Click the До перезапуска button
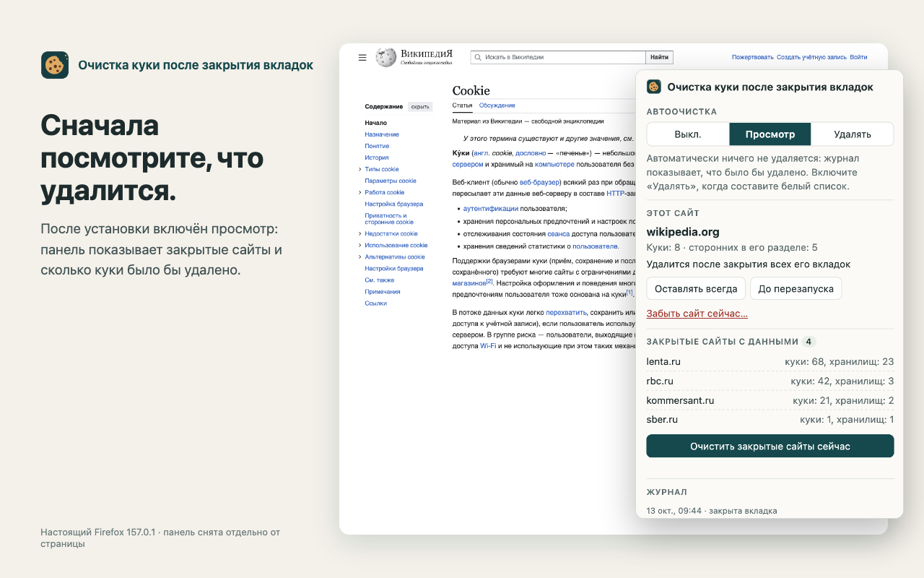 point(796,288)
